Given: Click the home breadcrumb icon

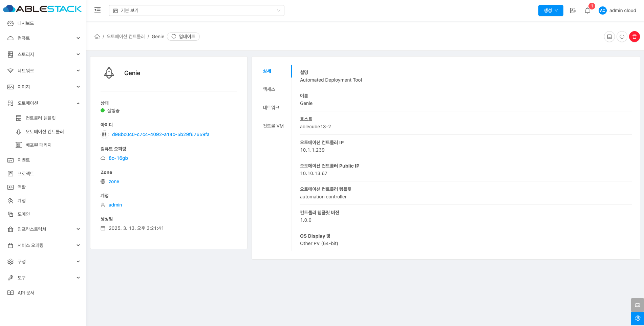Looking at the screenshot, I should point(97,37).
